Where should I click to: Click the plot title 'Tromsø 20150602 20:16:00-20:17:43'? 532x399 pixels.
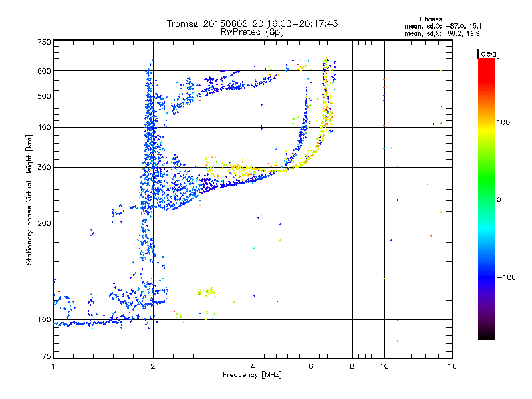[252, 23]
